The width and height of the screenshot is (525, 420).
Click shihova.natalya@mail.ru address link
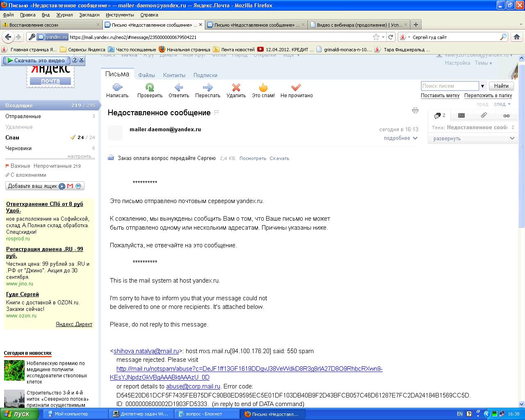tap(146, 351)
